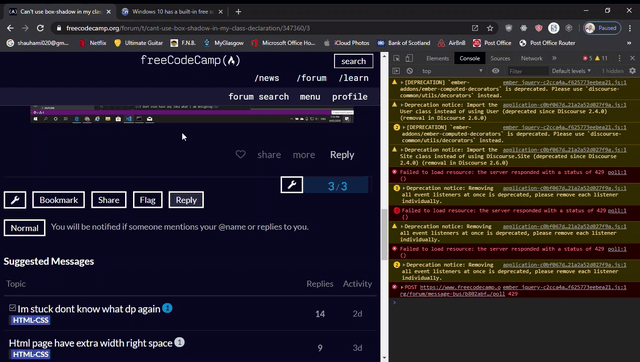This screenshot has height=362, width=640.
Task: Open the Normal notification level dropdown
Action: [24, 228]
